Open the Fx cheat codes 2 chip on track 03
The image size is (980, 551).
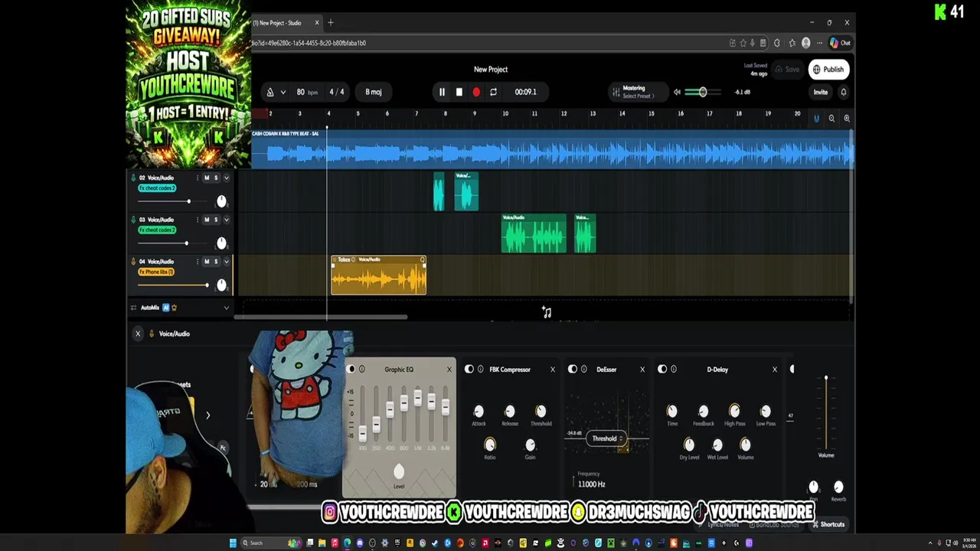tap(157, 230)
